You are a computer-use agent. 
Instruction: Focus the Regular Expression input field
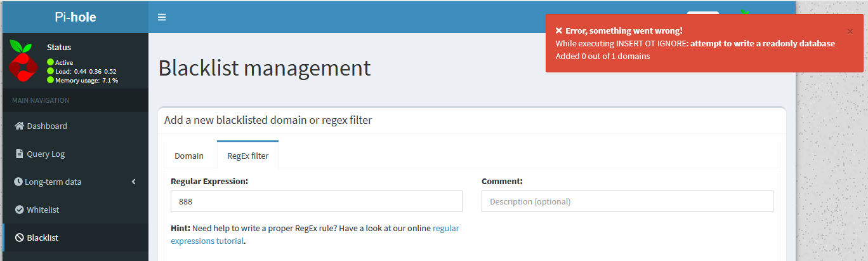317,201
